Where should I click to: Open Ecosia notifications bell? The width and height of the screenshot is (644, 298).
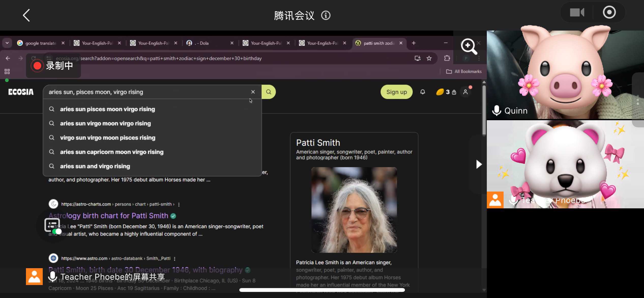[x=422, y=92]
